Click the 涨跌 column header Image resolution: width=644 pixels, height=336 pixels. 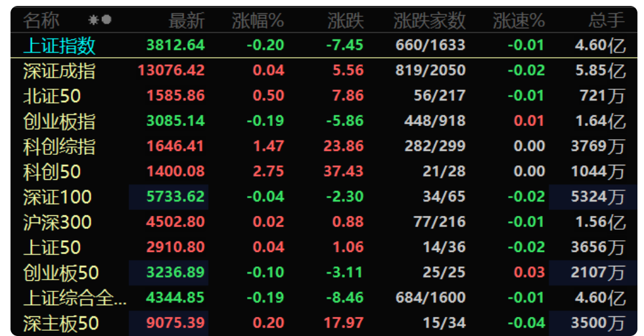point(345,21)
